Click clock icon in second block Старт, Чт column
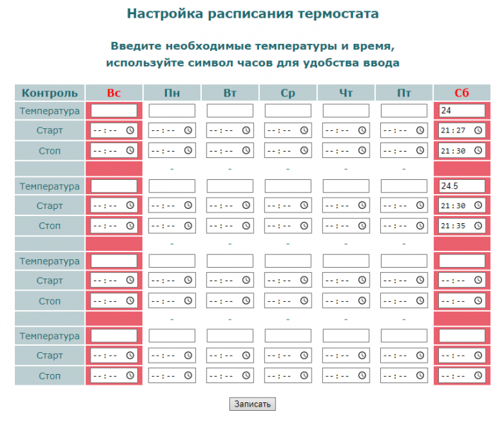Image resolution: width=504 pixels, height=425 pixels. 362,205
